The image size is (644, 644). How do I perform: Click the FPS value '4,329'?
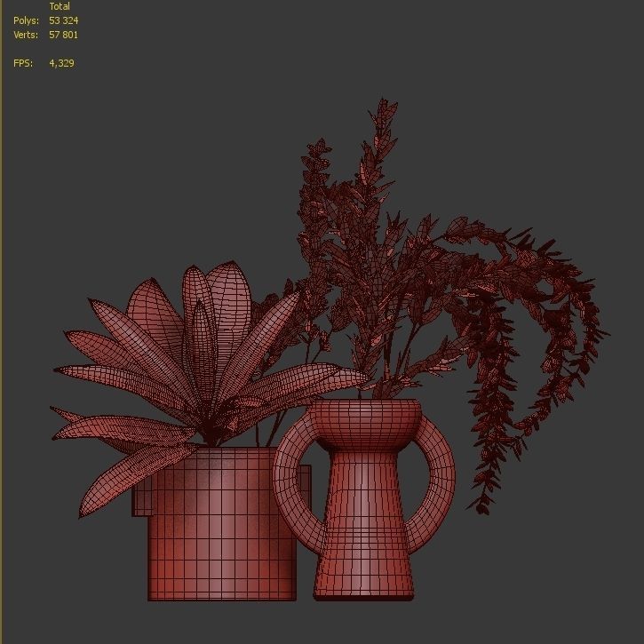coord(61,63)
